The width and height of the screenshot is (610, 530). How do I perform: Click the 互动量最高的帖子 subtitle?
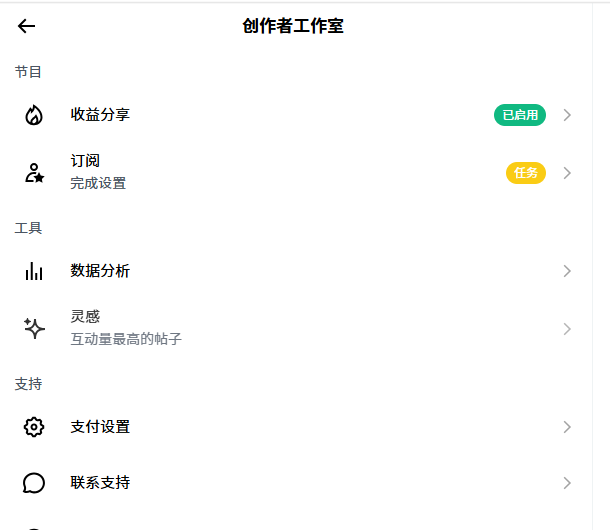126,339
